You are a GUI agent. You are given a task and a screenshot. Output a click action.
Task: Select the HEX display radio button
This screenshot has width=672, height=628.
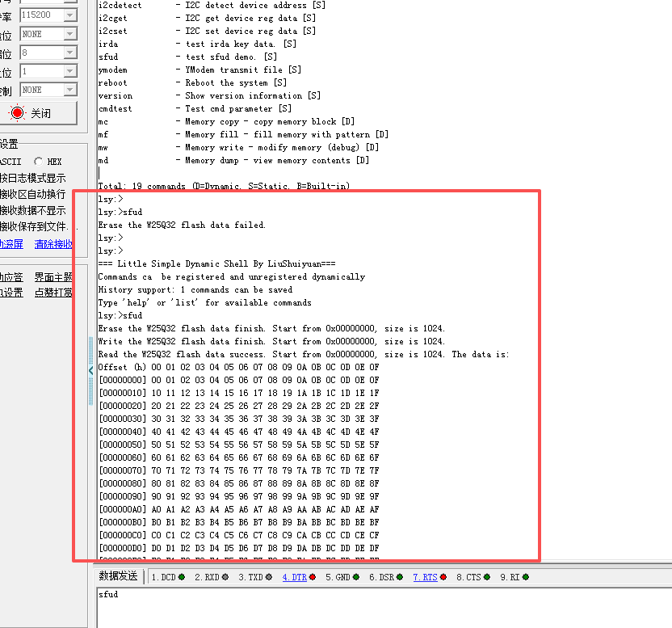(39, 162)
